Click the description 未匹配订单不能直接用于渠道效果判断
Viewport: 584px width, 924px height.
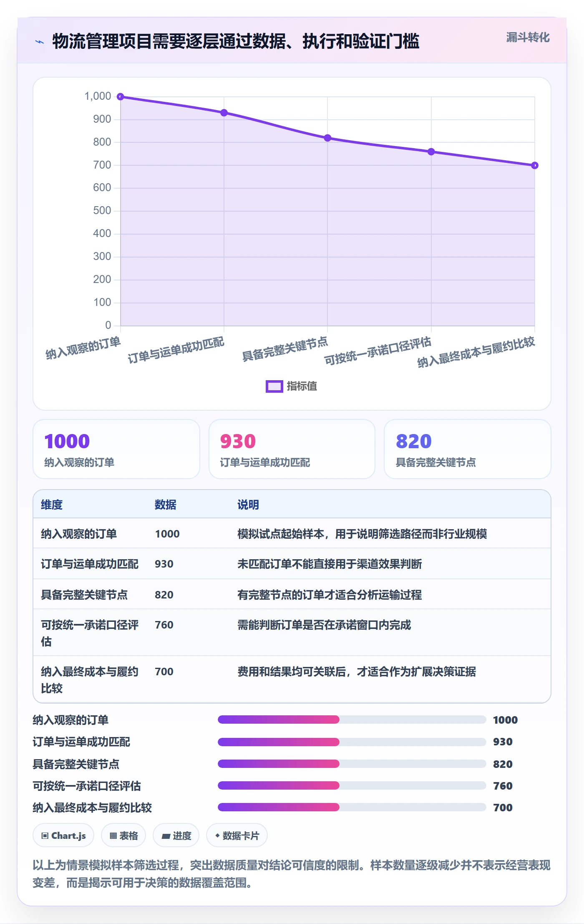(x=330, y=564)
